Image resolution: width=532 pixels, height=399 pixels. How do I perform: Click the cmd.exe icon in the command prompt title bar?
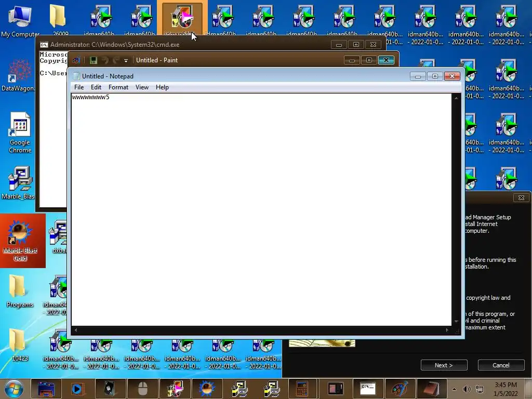(x=44, y=45)
